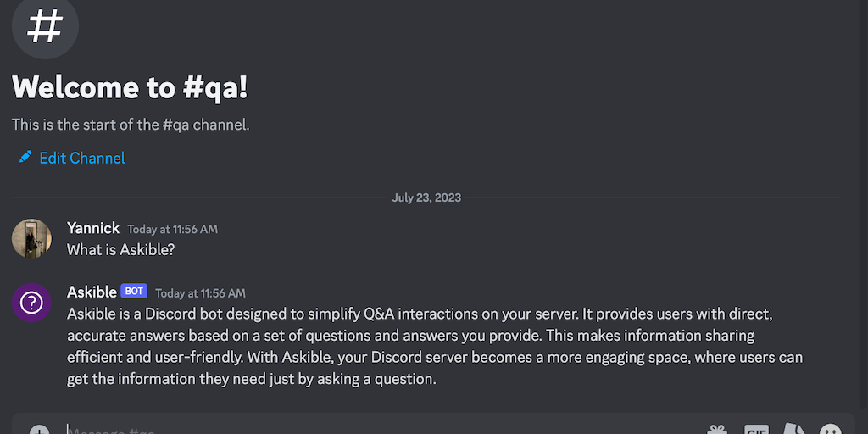868x434 pixels.
Task: Click the Askible bot username
Action: [92, 292]
